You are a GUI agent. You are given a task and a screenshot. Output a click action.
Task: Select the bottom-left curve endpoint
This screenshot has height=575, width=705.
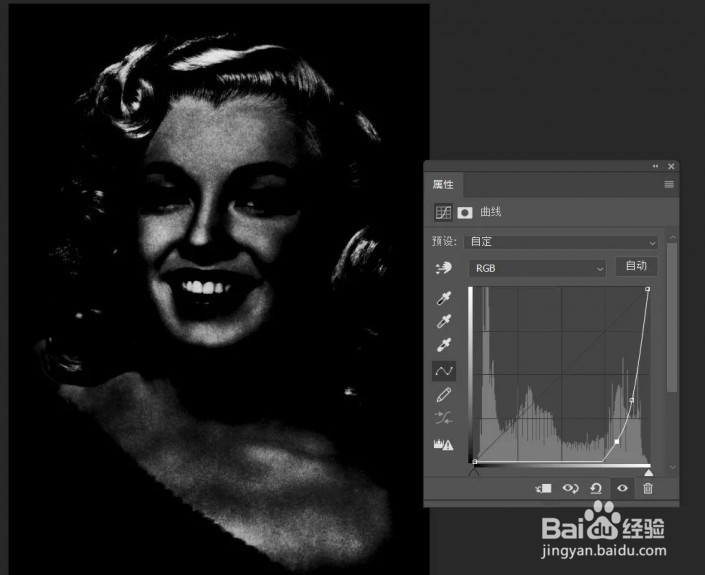pos(475,461)
